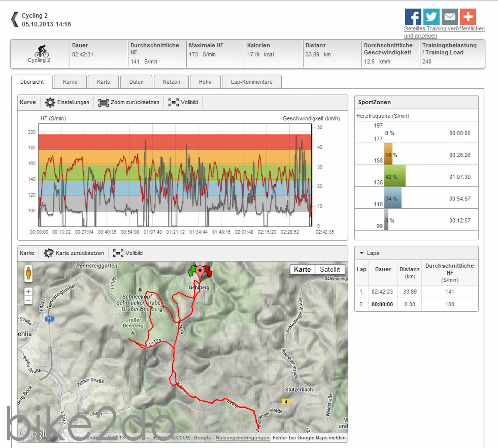Click the back arrow beside Cycling 2
The image size is (498, 448).
click(15, 19)
